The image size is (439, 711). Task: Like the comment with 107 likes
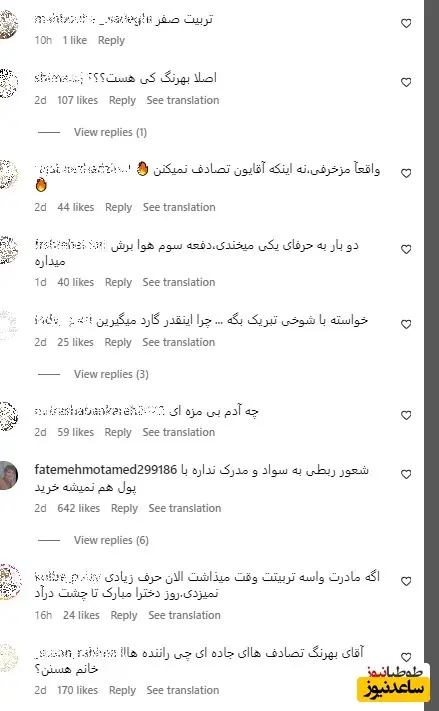(x=406, y=83)
